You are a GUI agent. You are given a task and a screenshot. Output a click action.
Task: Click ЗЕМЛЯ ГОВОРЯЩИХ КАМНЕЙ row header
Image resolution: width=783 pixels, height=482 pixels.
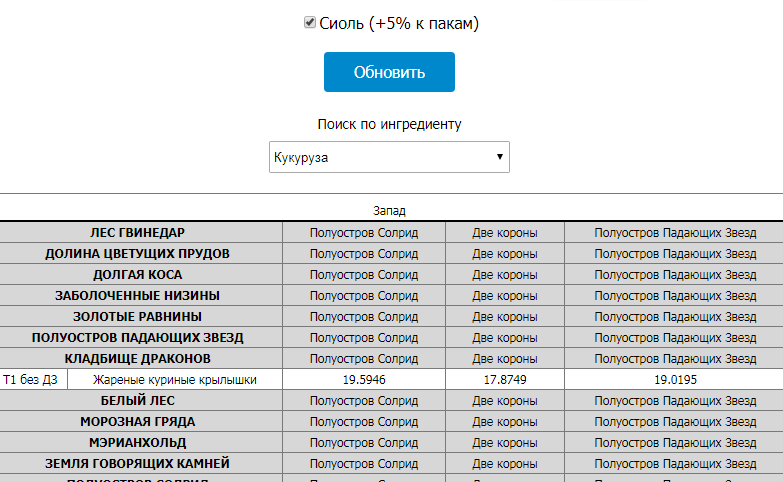tap(138, 464)
